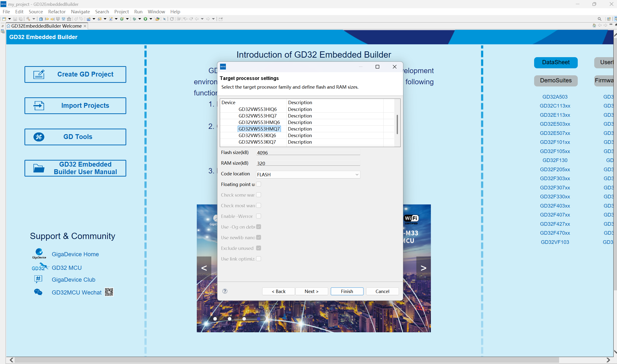
Task: Click the Next > button in dialog
Action: 311,291
